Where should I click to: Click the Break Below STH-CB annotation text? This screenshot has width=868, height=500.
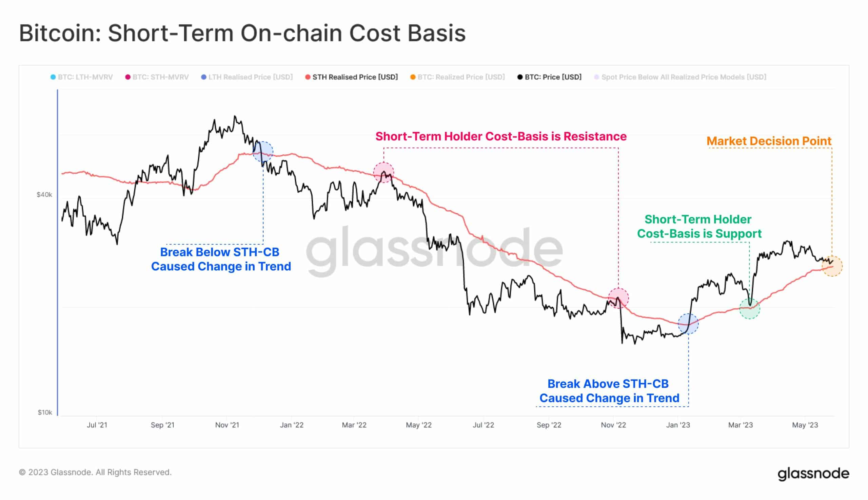coord(221,259)
